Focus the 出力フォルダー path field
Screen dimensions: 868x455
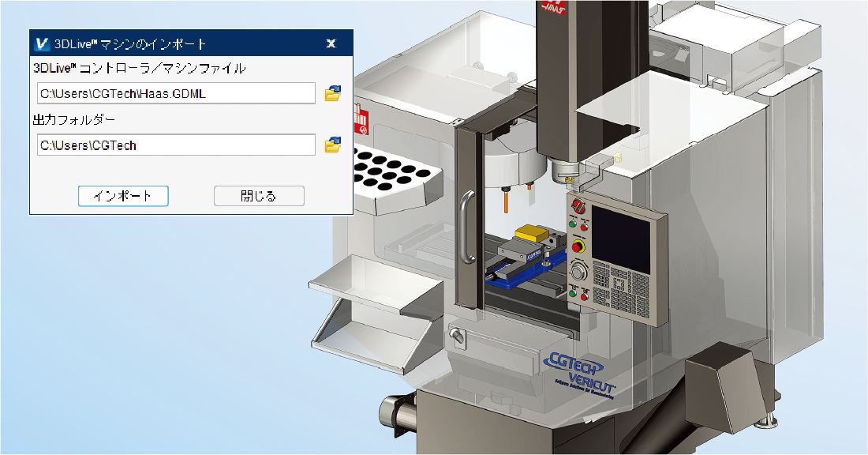tap(176, 145)
